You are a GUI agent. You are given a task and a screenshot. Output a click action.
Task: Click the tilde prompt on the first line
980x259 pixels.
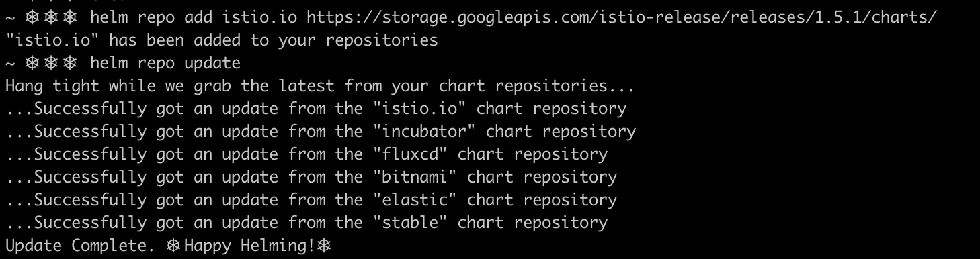pyautogui.click(x=9, y=17)
